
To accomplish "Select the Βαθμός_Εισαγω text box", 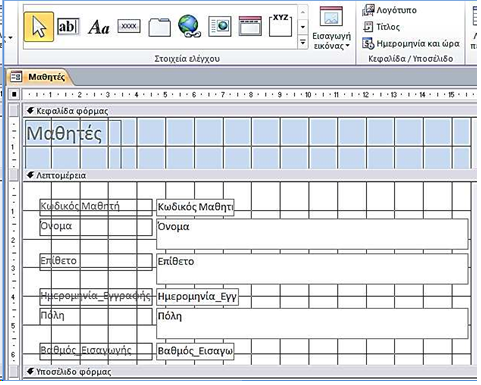I will click(195, 351).
